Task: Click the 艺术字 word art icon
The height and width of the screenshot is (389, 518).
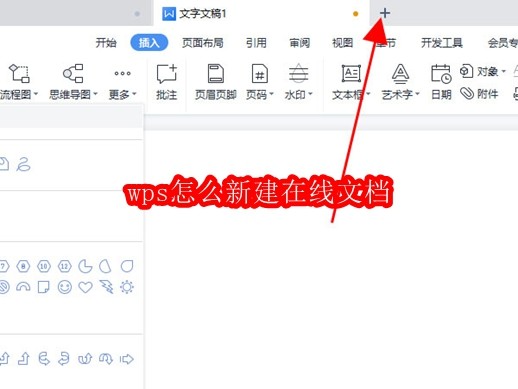Action: pos(400,73)
